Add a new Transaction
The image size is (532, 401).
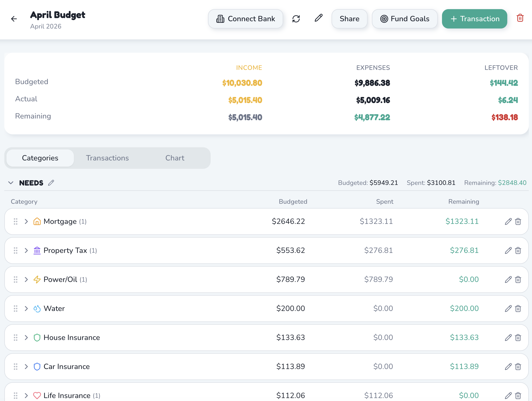click(x=475, y=19)
